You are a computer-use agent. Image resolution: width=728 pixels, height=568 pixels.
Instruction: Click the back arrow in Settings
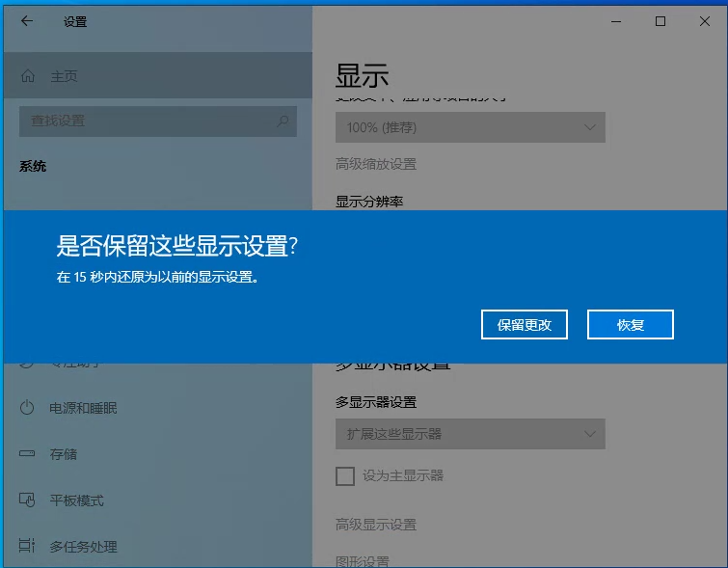(x=27, y=21)
